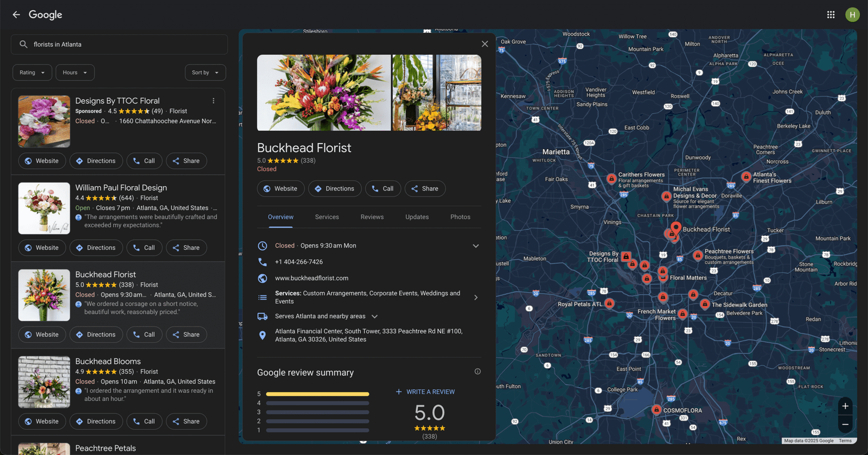Visit Website of William Paul Floral Design

tap(42, 248)
